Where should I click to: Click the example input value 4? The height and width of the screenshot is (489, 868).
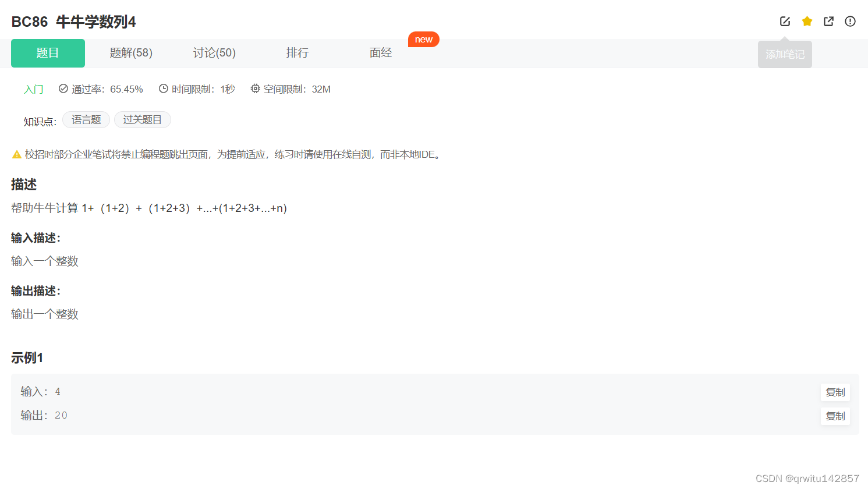[58, 392]
